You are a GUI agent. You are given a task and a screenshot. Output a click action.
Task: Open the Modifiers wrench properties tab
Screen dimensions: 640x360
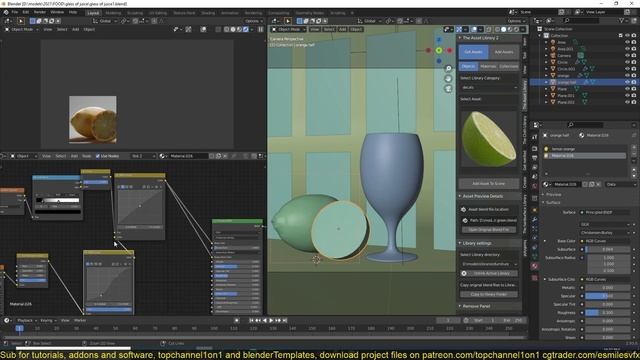pos(534,220)
